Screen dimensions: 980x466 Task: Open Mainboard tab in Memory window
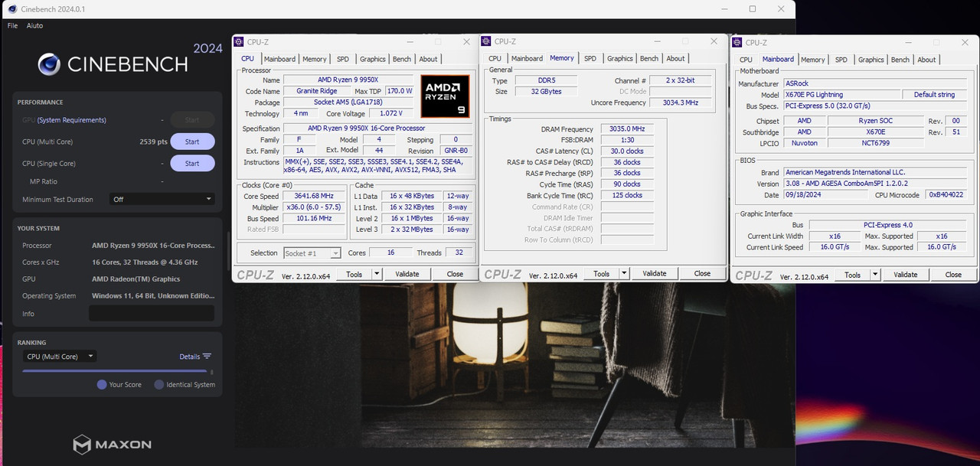[527, 58]
